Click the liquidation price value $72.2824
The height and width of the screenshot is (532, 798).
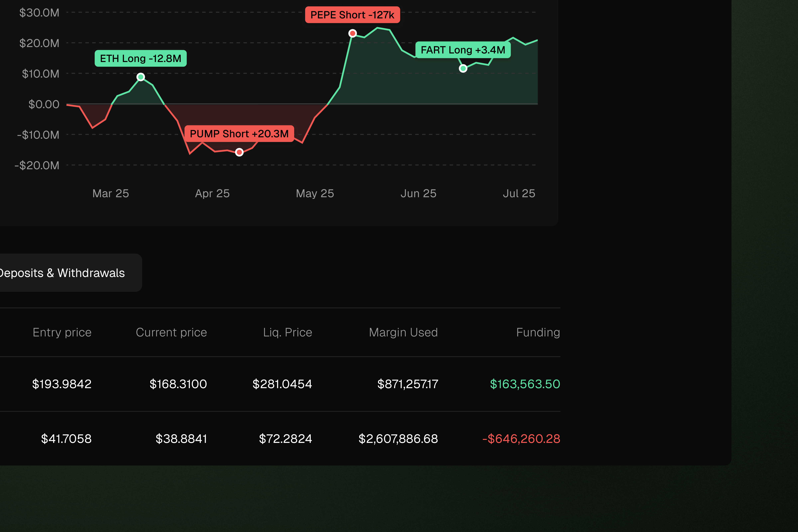pyautogui.click(x=285, y=439)
